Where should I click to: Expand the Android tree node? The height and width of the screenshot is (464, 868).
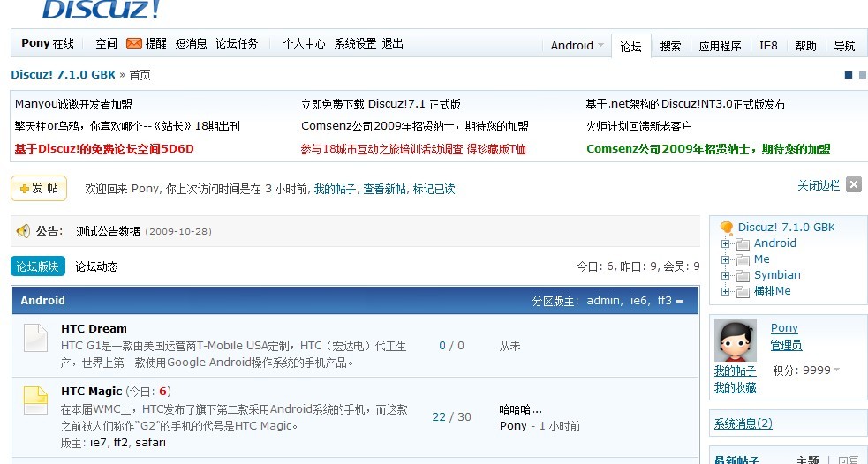click(725, 243)
